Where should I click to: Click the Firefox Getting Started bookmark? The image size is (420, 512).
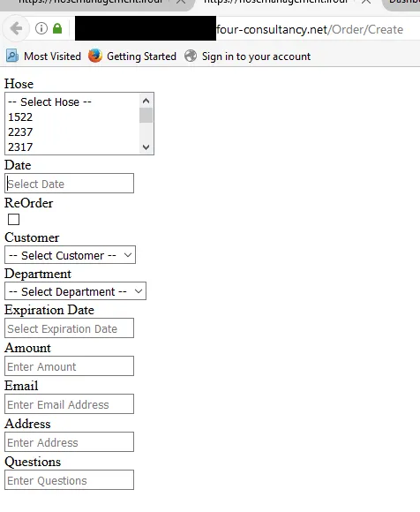[x=132, y=56]
